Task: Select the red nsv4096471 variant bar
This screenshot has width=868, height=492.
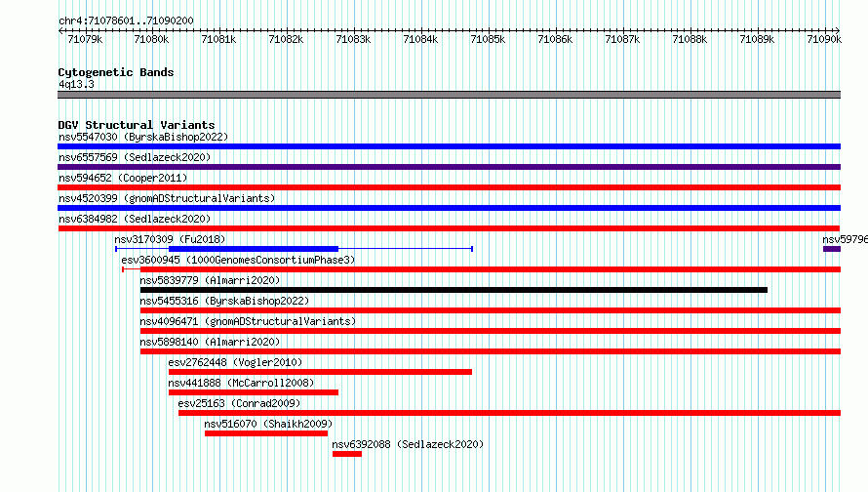Action: [491, 331]
